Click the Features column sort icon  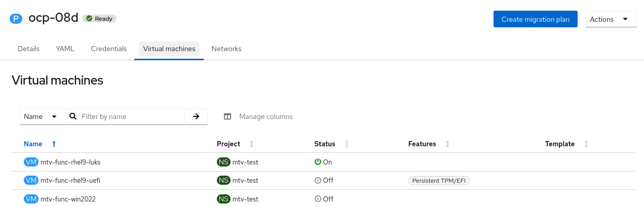point(448,144)
